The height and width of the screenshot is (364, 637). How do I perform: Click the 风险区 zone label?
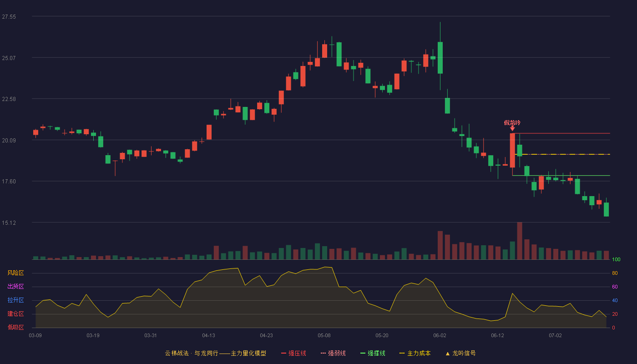coord(15,273)
